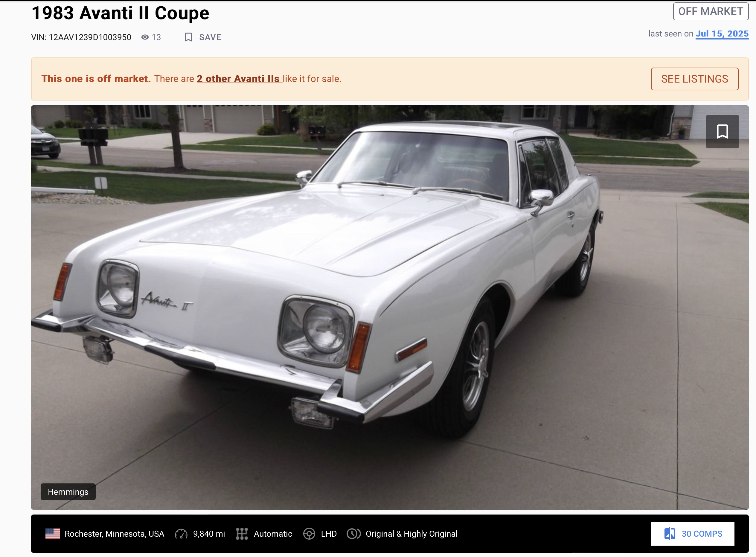
Task: Click the steering wheel LHD icon
Action: [x=309, y=534]
